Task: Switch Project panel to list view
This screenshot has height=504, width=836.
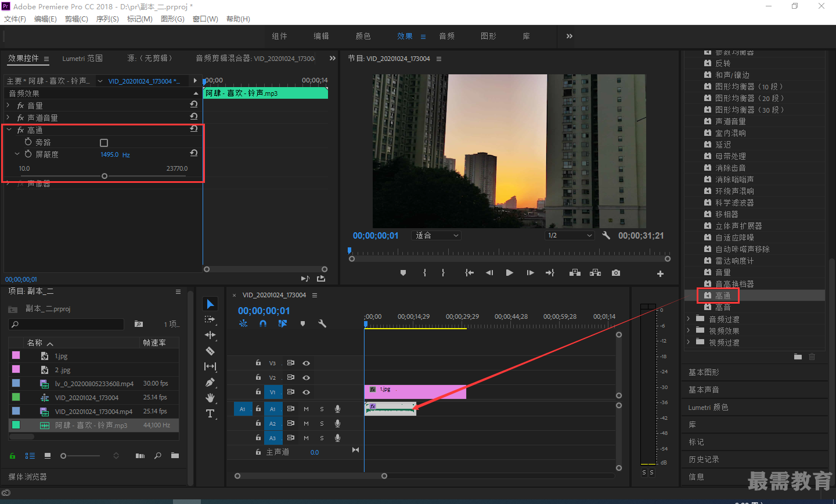Action: point(30,456)
